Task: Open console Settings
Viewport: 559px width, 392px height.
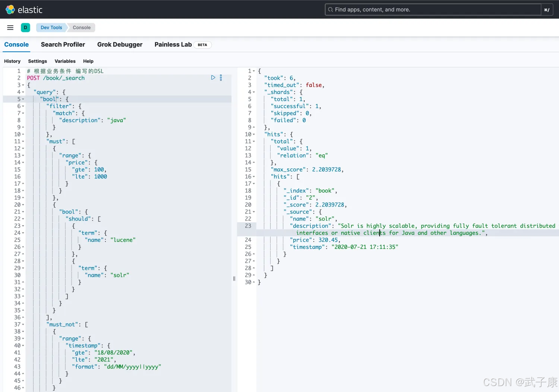Action: (x=38, y=61)
